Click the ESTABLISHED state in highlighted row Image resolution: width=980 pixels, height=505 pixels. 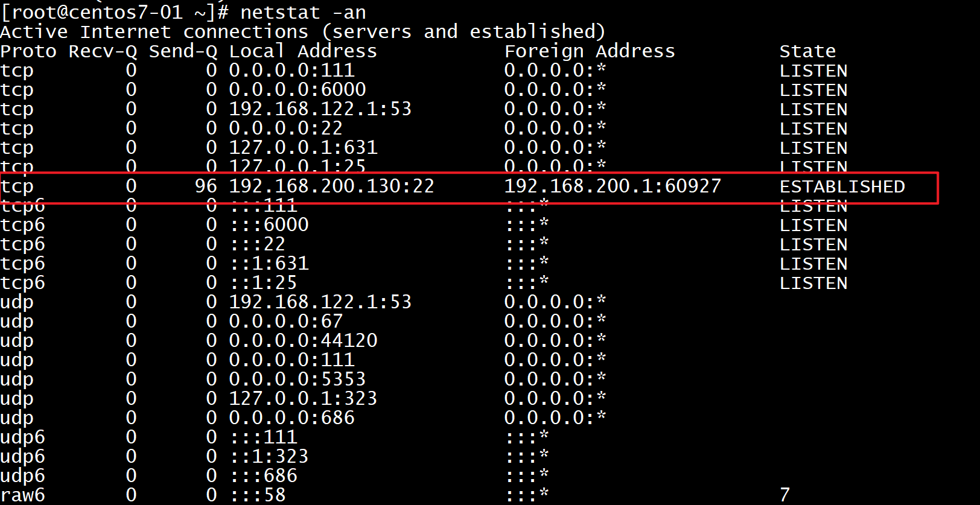[x=842, y=186]
